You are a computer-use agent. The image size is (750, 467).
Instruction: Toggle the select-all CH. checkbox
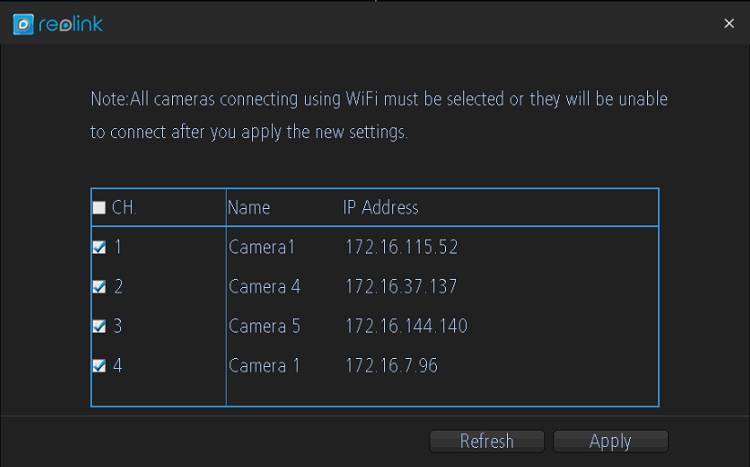[98, 208]
